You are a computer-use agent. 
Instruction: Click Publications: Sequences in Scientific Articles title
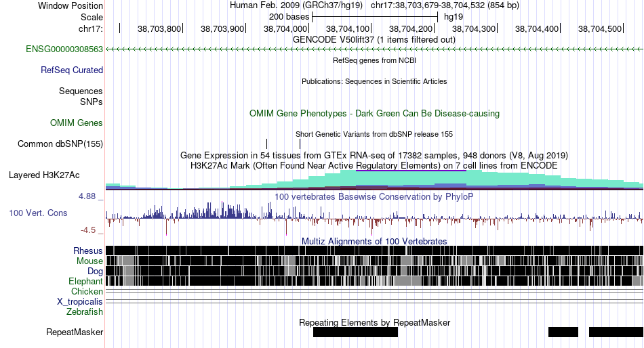374,81
